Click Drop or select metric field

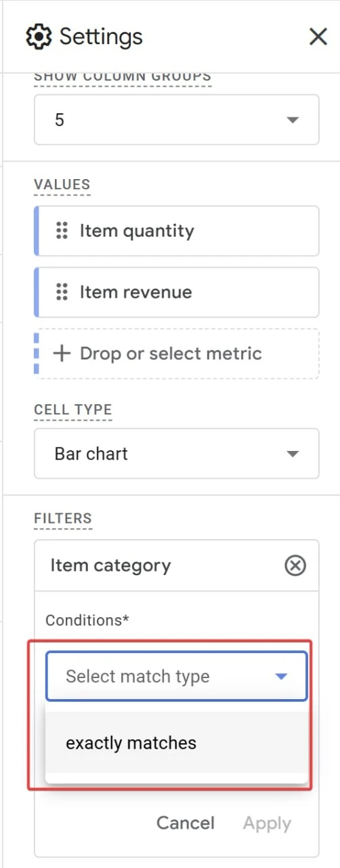[x=177, y=353]
